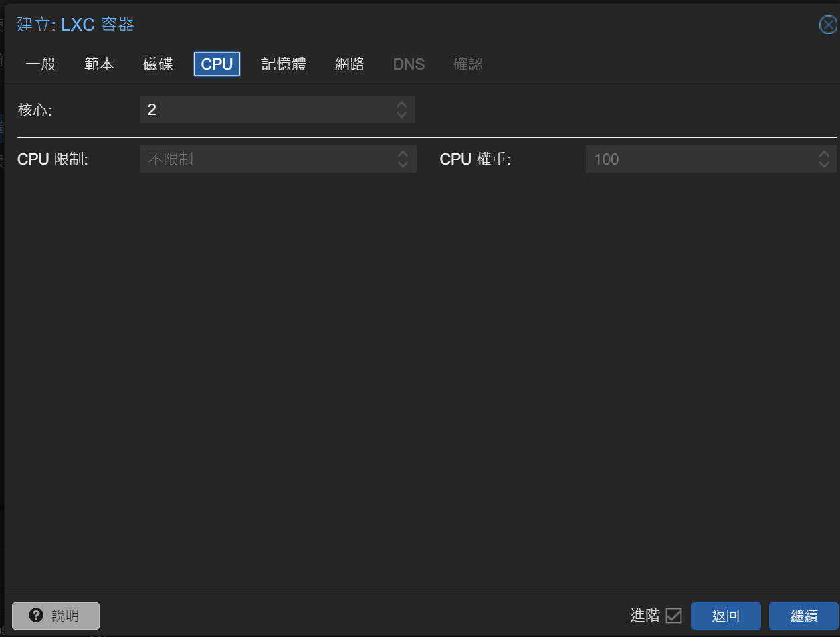Open the 一般 tab

click(40, 64)
